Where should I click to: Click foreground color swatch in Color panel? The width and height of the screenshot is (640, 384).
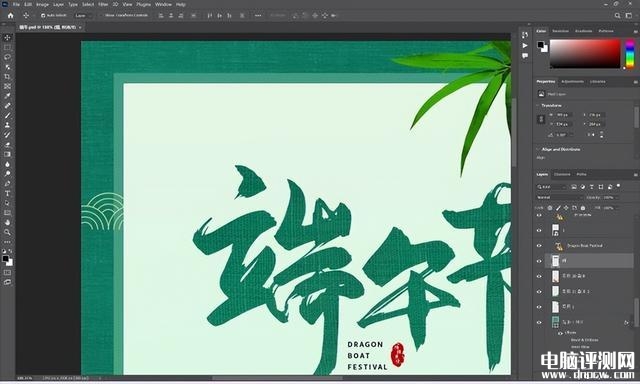point(540,44)
